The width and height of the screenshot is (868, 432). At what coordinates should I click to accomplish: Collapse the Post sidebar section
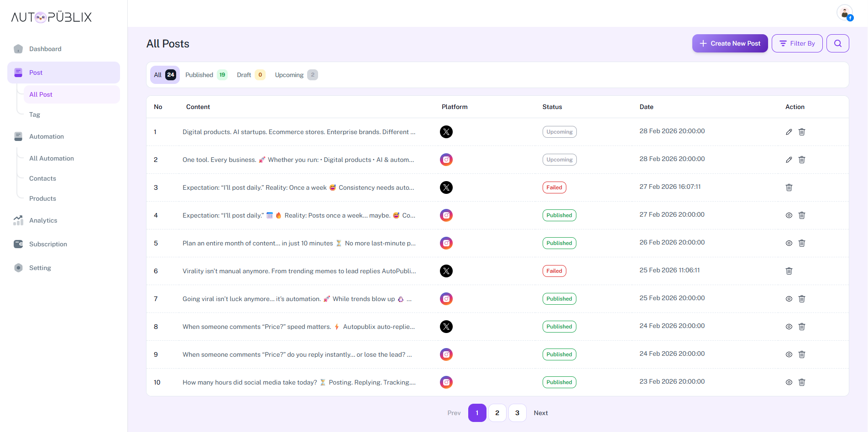pos(63,73)
